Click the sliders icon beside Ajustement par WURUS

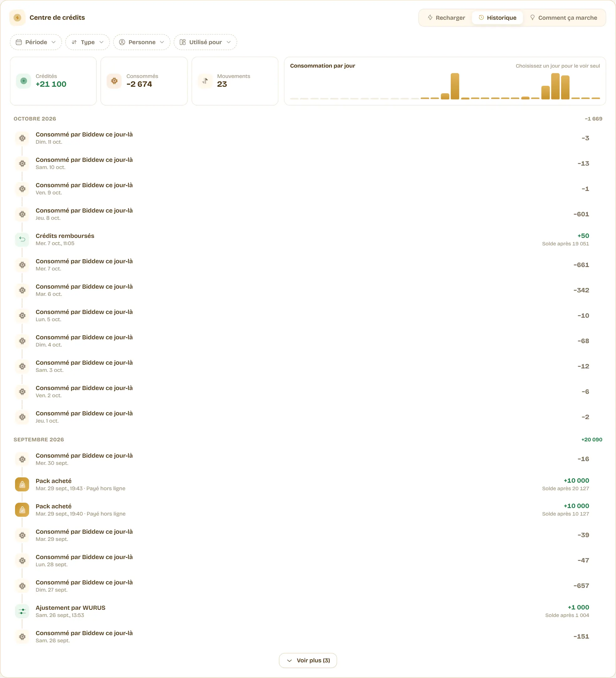(22, 611)
